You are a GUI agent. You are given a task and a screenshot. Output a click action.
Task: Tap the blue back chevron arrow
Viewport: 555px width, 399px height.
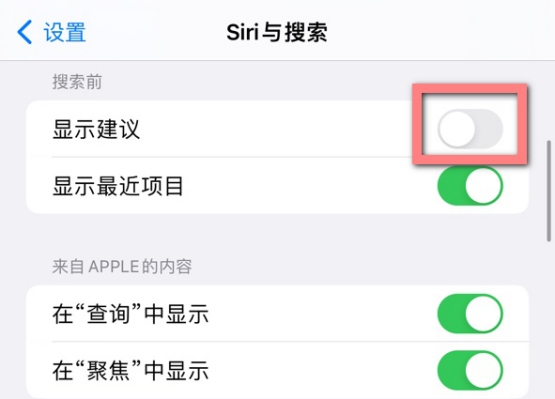[24, 32]
